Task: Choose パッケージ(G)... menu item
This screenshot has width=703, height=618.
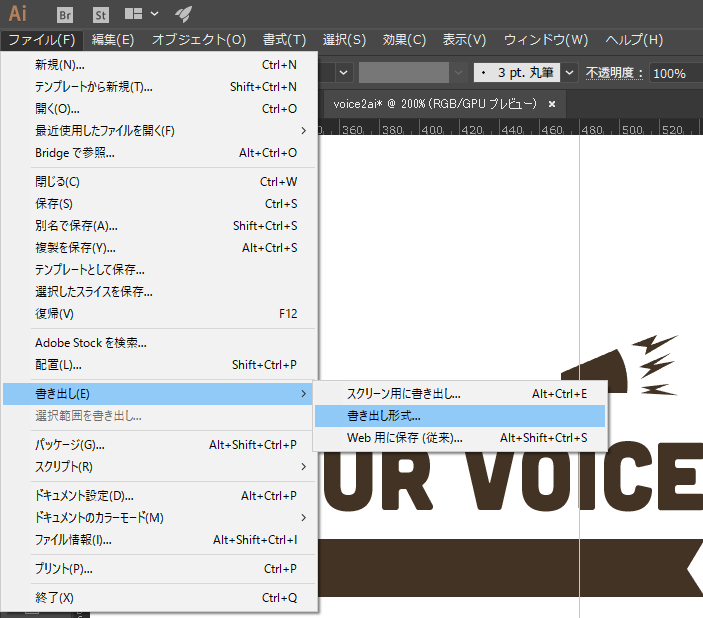Action: click(x=160, y=444)
